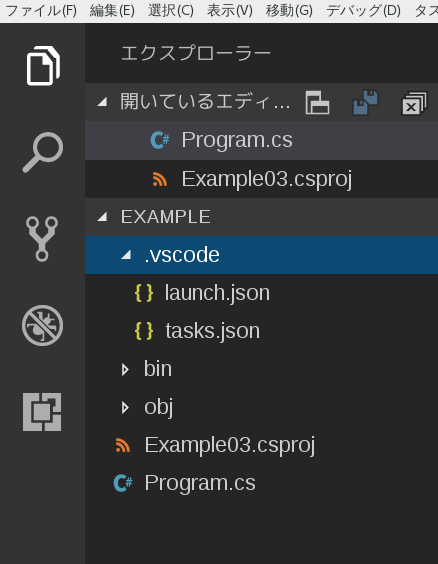Select the .vscode folder name
This screenshot has width=438, height=564.
(182, 255)
